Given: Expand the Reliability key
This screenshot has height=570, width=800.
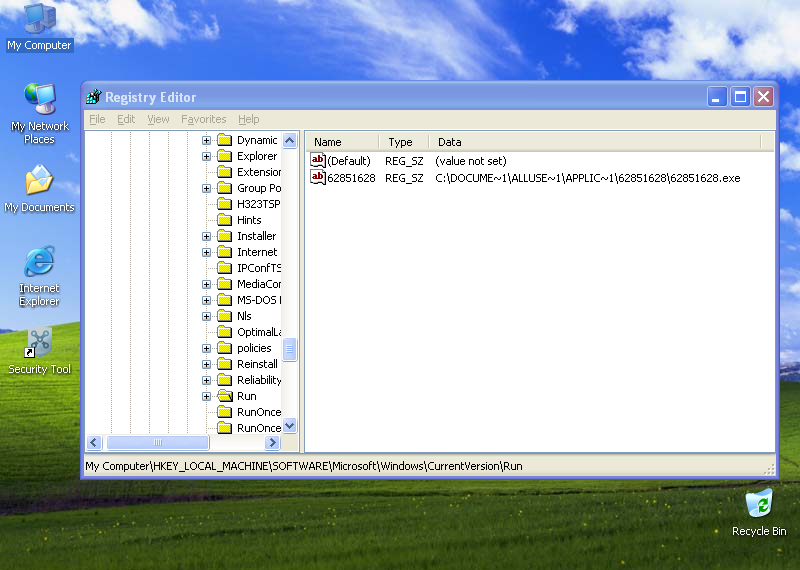Looking at the screenshot, I should [x=206, y=380].
